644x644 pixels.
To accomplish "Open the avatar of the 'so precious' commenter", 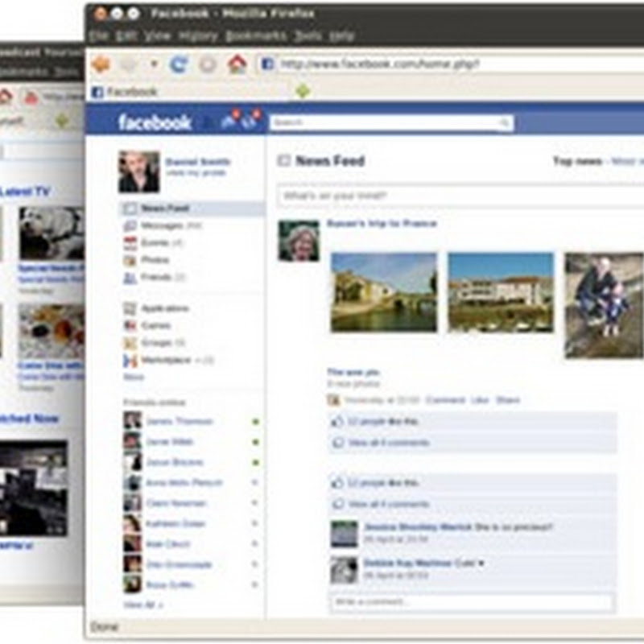I will (x=345, y=534).
